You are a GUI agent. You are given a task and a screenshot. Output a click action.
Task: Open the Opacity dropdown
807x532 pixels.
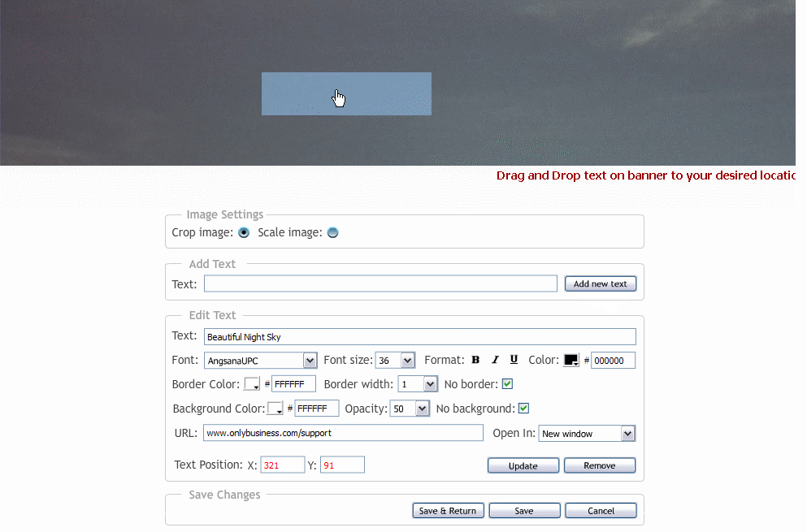pyautogui.click(x=410, y=409)
